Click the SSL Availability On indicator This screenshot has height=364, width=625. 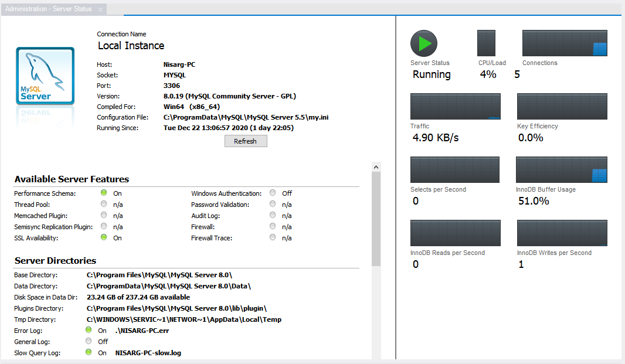104,237
